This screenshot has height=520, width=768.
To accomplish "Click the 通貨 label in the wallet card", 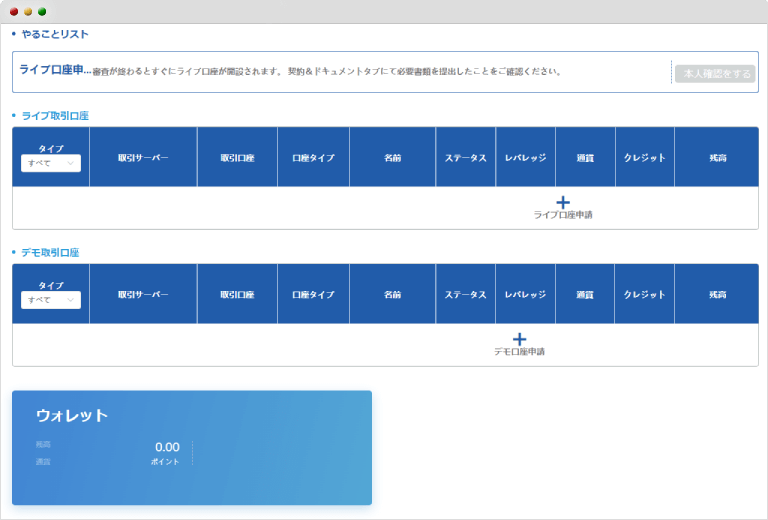I will 43,462.
